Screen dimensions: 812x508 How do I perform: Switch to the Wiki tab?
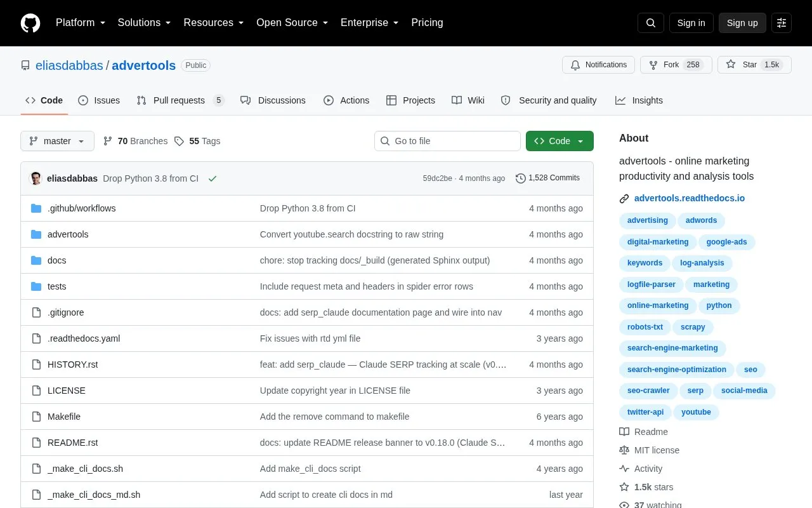click(x=468, y=100)
